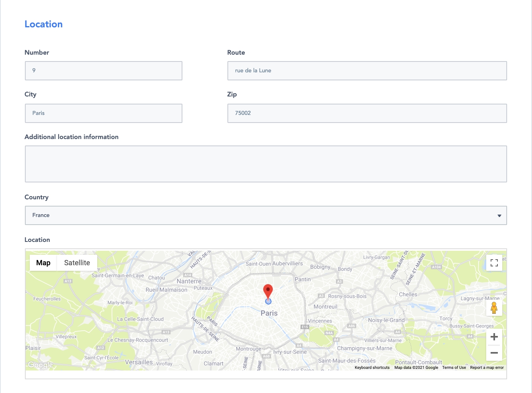Click Pontault-Combault label on map
Viewport: 532px width, 393px height.
click(419, 362)
